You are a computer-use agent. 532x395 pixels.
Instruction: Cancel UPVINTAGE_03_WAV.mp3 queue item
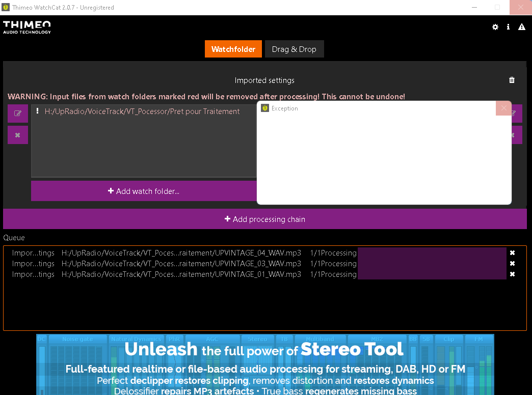[x=512, y=264]
